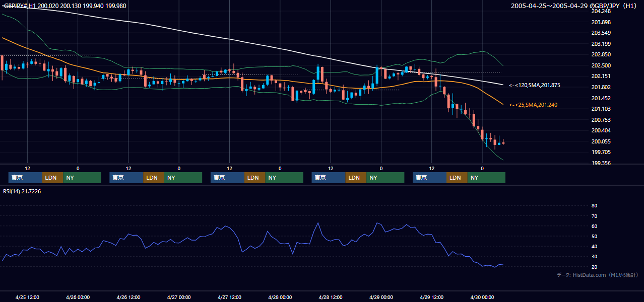This screenshot has width=644, height=302.
Task: Choose the 200.753 price level
Action: click(601, 120)
